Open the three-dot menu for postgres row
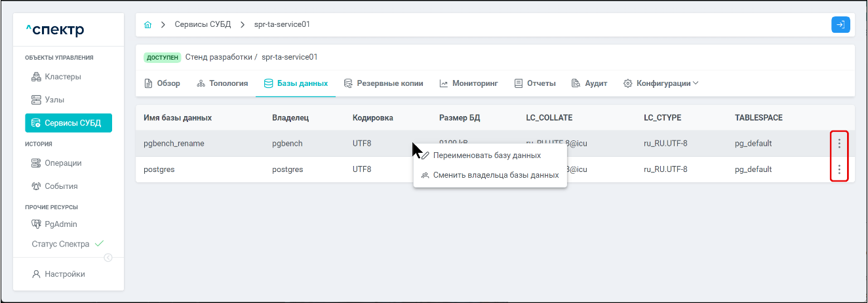 [x=839, y=170]
